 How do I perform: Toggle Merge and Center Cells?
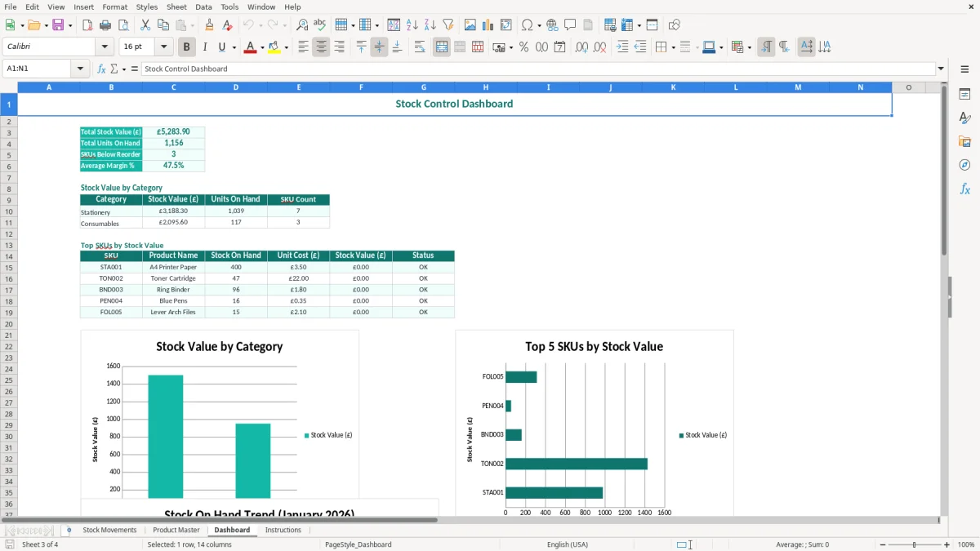click(x=442, y=47)
